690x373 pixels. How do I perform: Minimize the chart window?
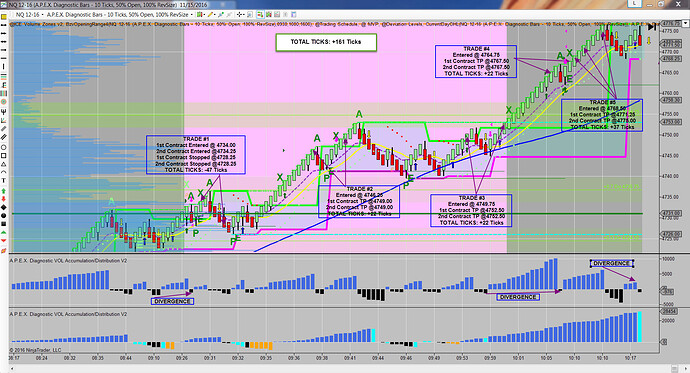pyautogui.click(x=650, y=4)
